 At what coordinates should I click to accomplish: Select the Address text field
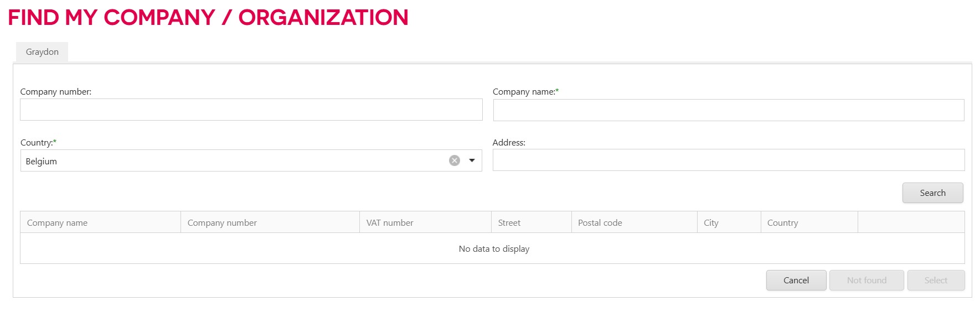click(728, 160)
